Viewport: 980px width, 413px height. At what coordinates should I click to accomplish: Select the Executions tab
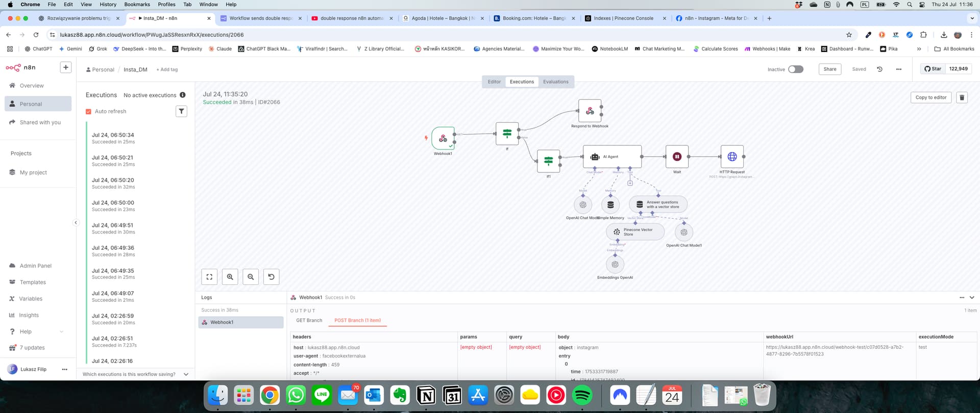[522, 82]
